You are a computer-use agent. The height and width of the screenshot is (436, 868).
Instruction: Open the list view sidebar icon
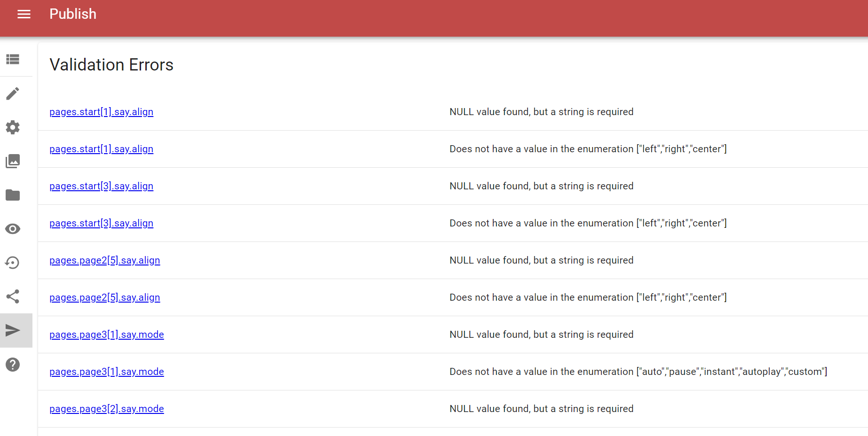[x=13, y=59]
